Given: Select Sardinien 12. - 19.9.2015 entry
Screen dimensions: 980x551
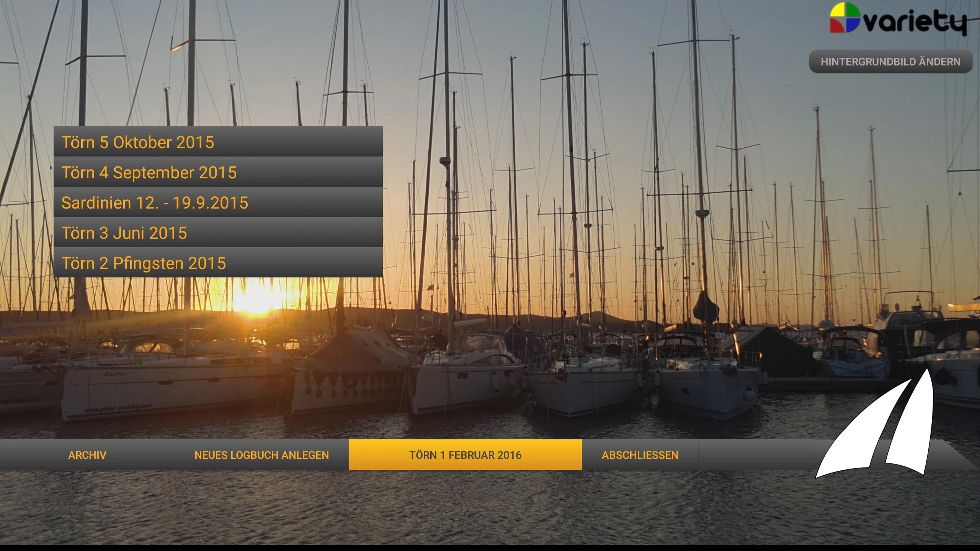Looking at the screenshot, I should pyautogui.click(x=218, y=202).
